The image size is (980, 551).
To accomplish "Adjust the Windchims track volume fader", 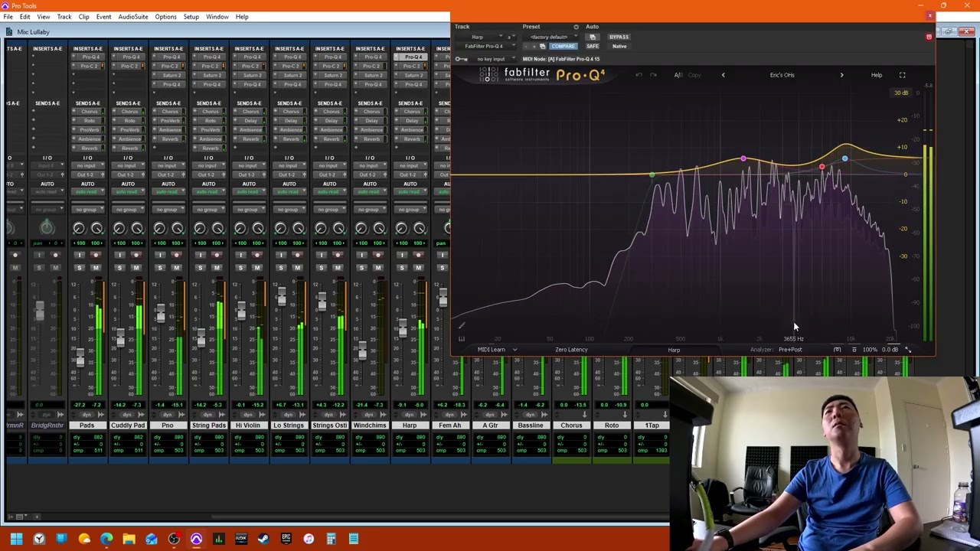I will [x=362, y=350].
